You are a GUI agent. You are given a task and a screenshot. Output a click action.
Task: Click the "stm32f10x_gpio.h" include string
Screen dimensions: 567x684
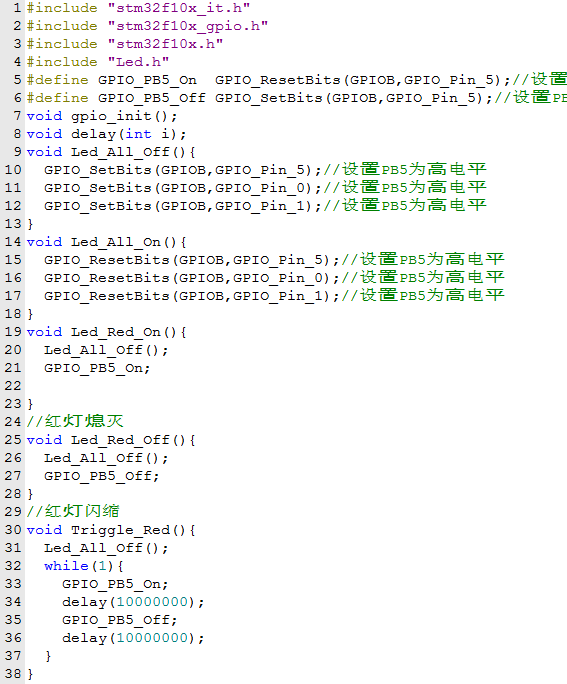[x=188, y=26]
